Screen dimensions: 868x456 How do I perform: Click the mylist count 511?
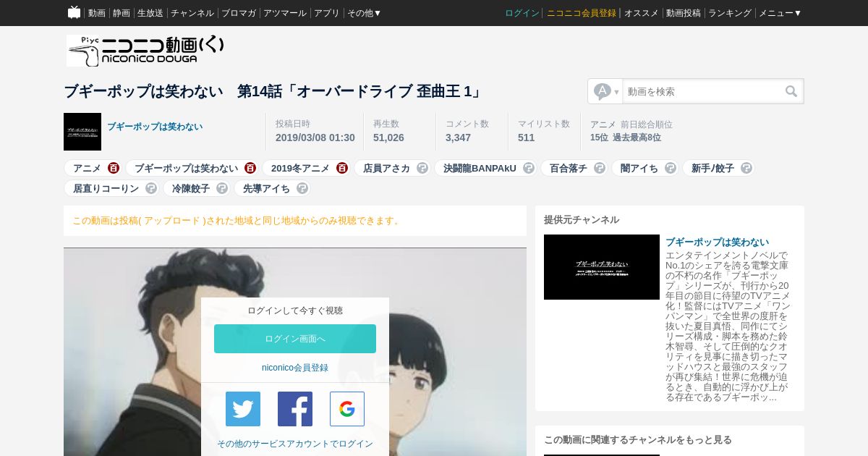pyautogui.click(x=526, y=138)
